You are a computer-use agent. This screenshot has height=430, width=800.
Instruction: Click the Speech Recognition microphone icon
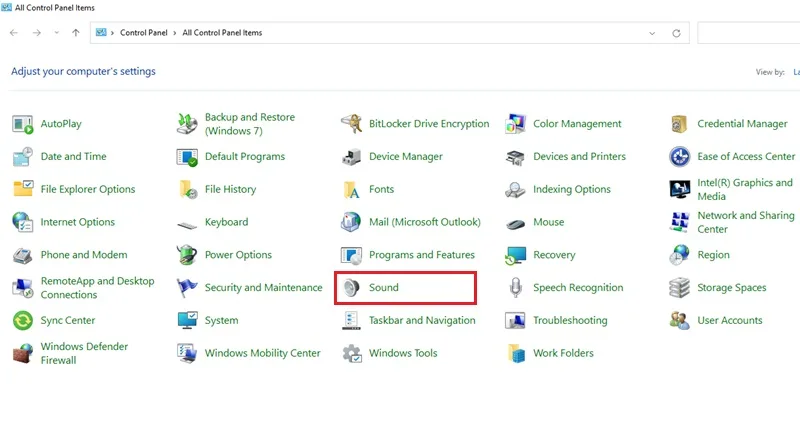[515, 288]
